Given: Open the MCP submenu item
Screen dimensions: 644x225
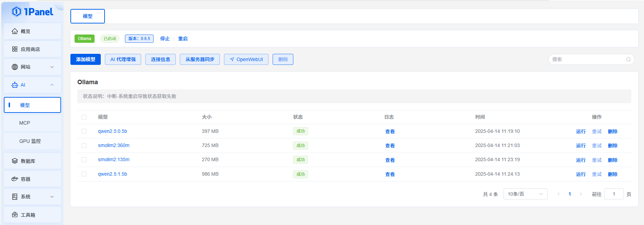Looking at the screenshot, I should pyautogui.click(x=25, y=123).
